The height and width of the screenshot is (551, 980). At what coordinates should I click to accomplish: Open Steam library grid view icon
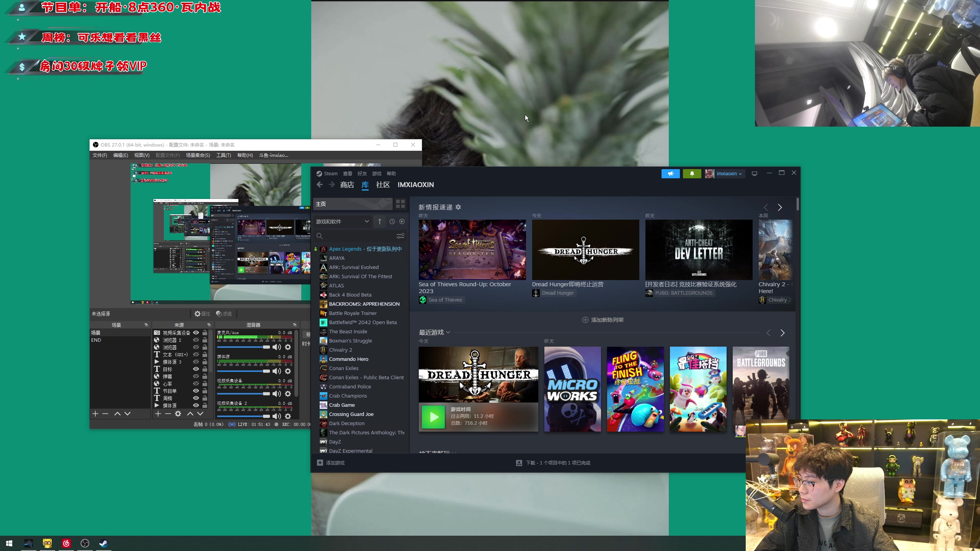click(400, 204)
